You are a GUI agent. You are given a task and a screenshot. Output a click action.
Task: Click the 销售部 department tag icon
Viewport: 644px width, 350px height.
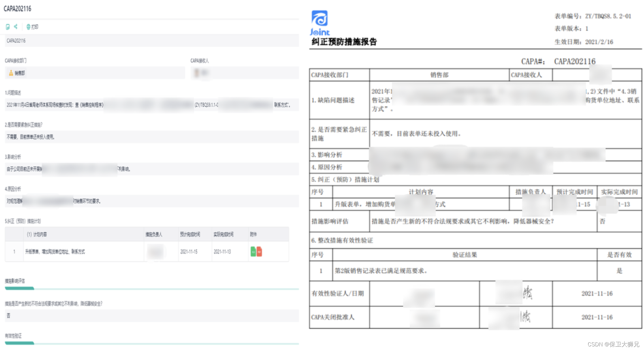(x=11, y=73)
